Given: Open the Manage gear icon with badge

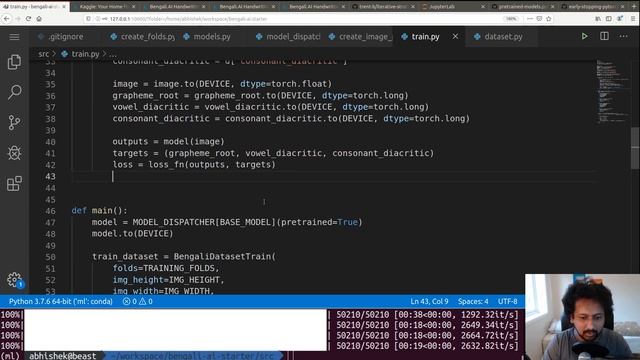Looking at the screenshot, I should 15,280.
